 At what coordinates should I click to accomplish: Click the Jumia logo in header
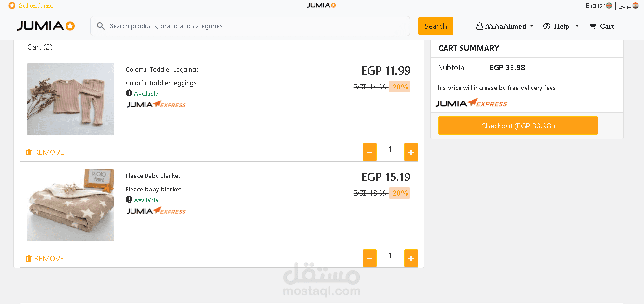point(46,26)
